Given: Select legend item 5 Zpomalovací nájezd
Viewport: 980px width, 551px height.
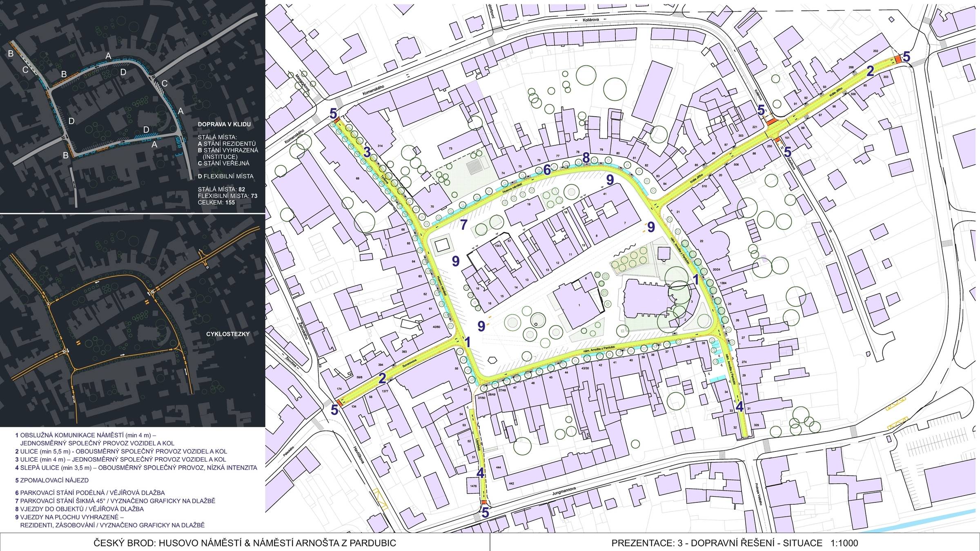Looking at the screenshot, I should tap(52, 480).
